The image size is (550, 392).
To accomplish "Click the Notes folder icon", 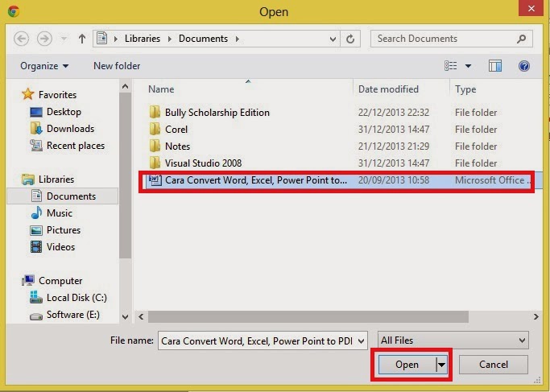I will point(155,146).
